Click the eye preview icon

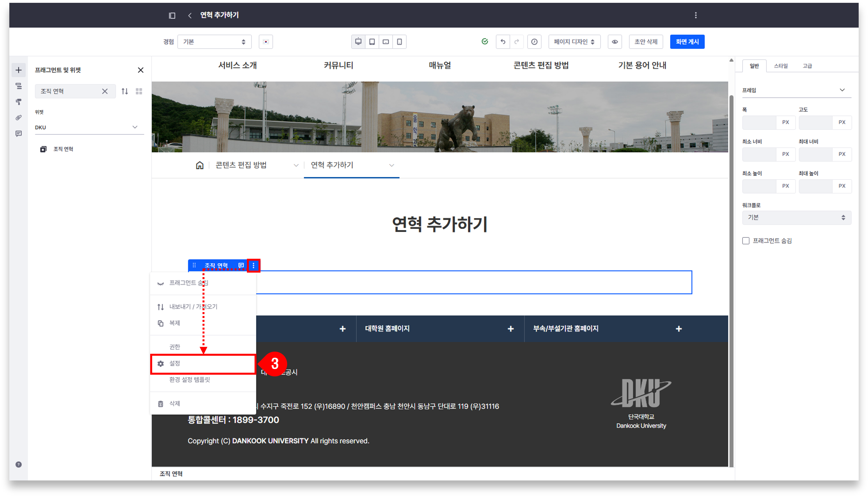click(615, 42)
